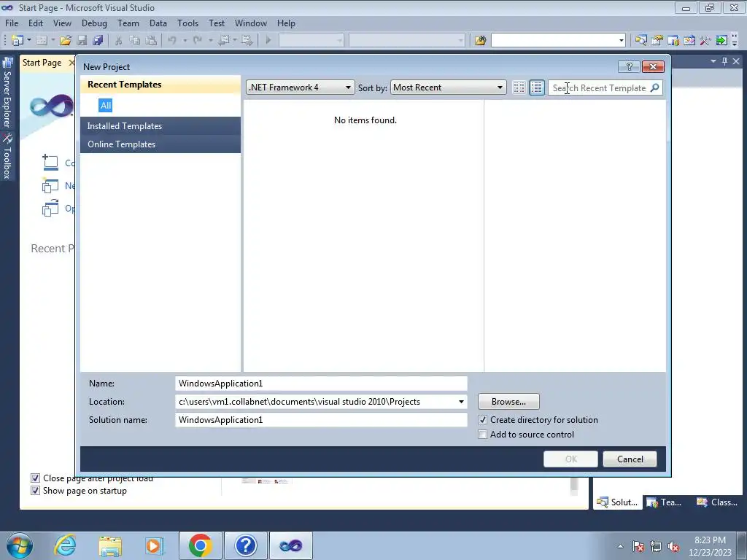Click the help question mark button in dialog
The height and width of the screenshot is (560, 747).
pos(629,66)
